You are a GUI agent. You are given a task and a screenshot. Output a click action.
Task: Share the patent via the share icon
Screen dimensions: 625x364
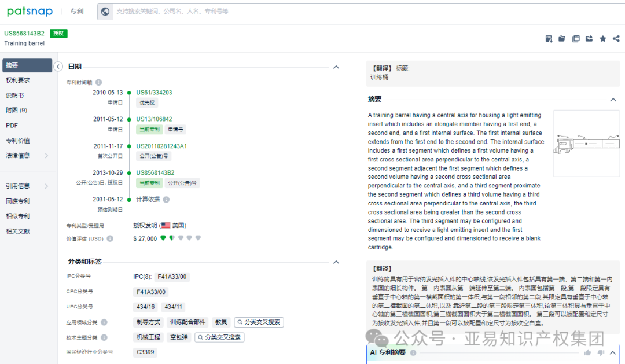pyautogui.click(x=615, y=38)
